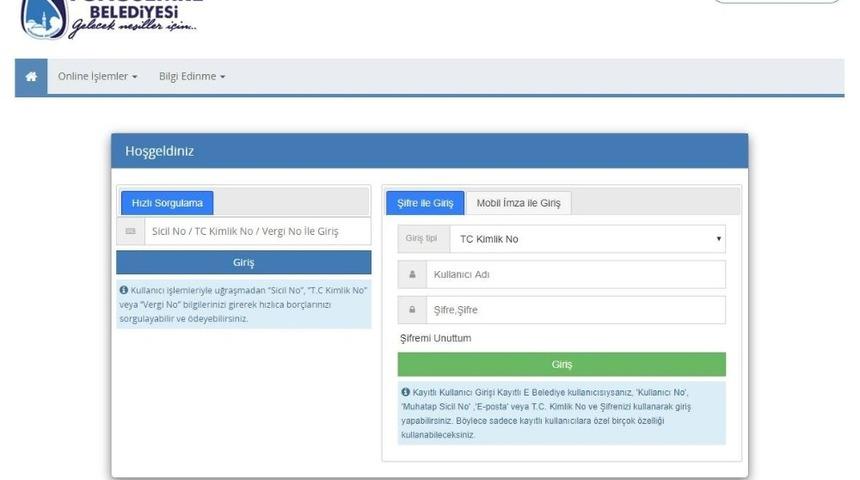Image resolution: width=860 pixels, height=480 pixels.
Task: Select the Hızlı Sorgulama tab
Action: 167,203
